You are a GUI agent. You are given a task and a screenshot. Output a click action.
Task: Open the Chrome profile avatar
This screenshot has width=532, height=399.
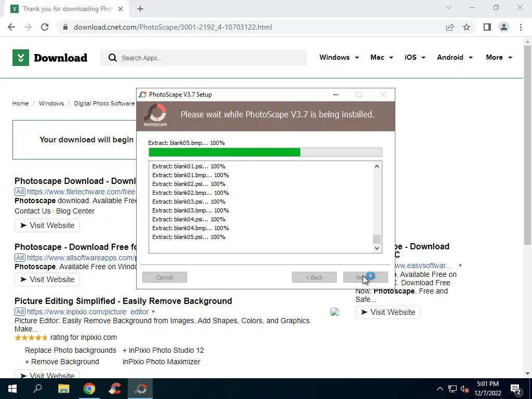[x=504, y=27]
